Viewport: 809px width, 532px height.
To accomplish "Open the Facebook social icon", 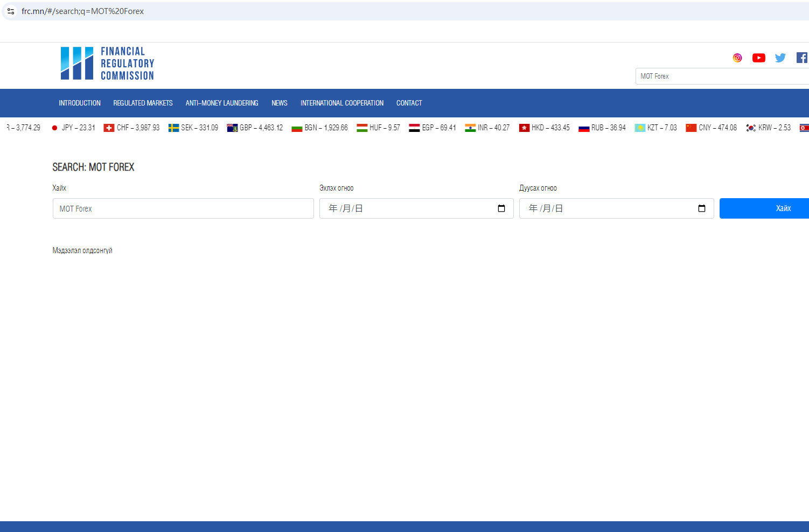I will click(x=801, y=58).
